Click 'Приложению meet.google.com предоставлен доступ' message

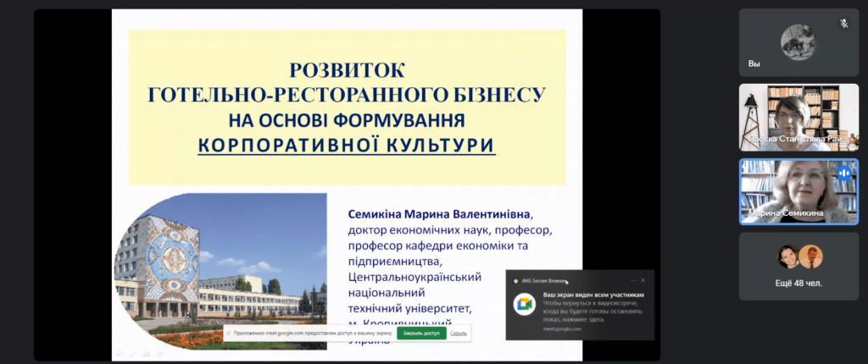[x=314, y=333]
